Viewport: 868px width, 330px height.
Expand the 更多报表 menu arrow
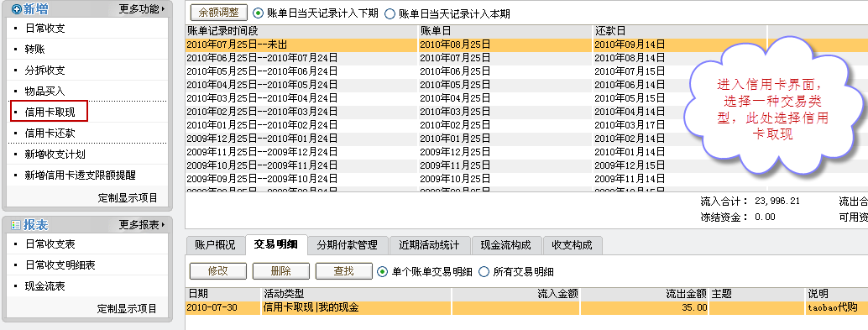coord(164,225)
